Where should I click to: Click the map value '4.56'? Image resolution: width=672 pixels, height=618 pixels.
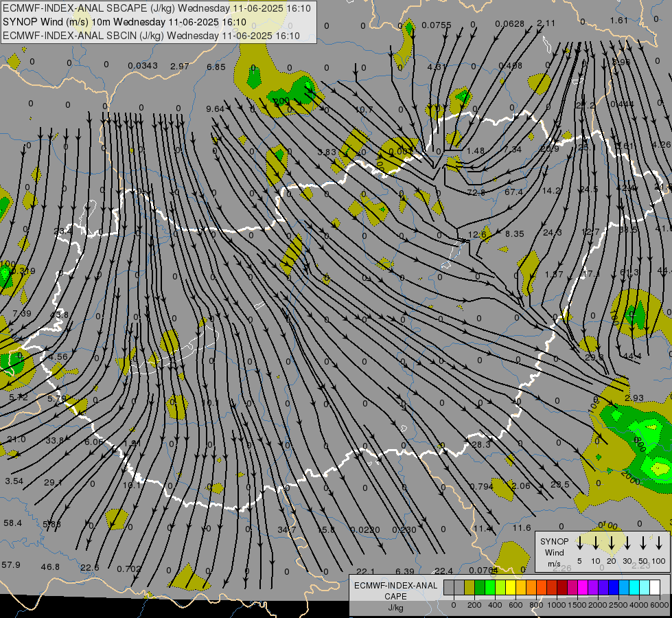tap(58, 357)
